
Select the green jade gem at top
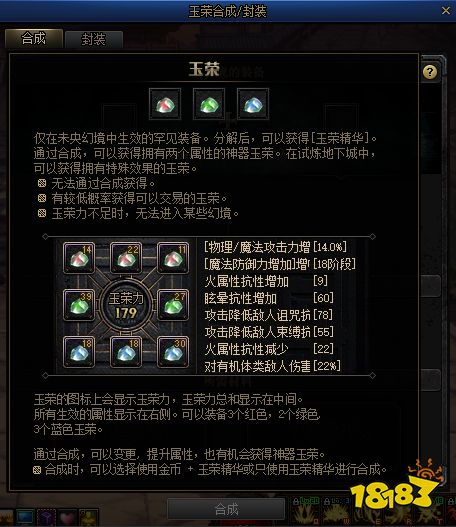209,104
